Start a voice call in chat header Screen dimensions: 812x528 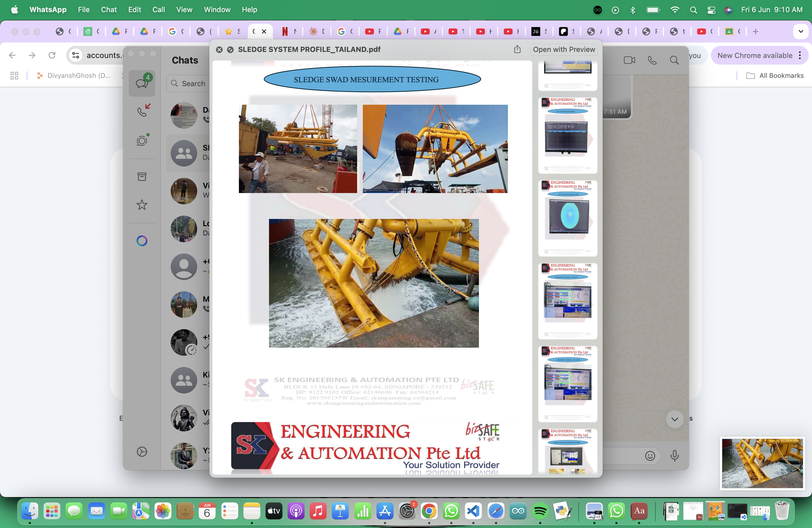652,60
